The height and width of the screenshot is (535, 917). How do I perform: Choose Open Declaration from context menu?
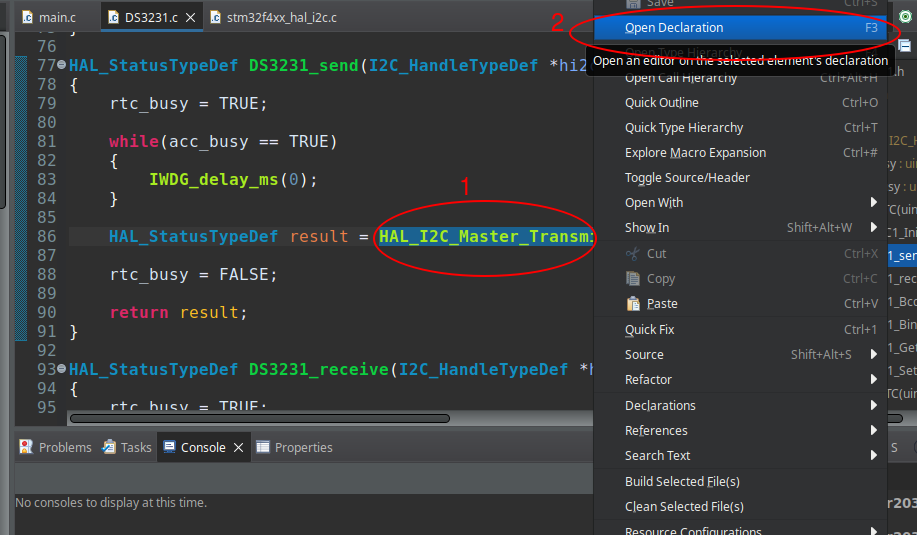click(x=740, y=27)
